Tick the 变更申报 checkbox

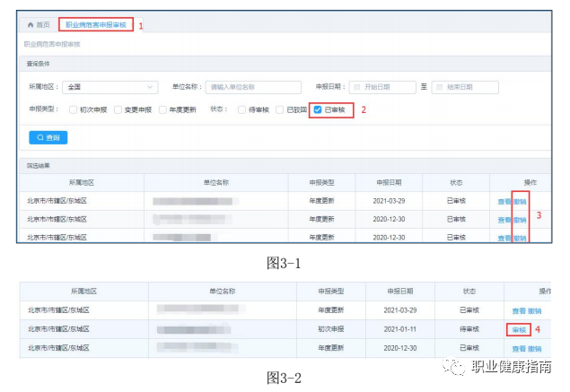click(118, 109)
